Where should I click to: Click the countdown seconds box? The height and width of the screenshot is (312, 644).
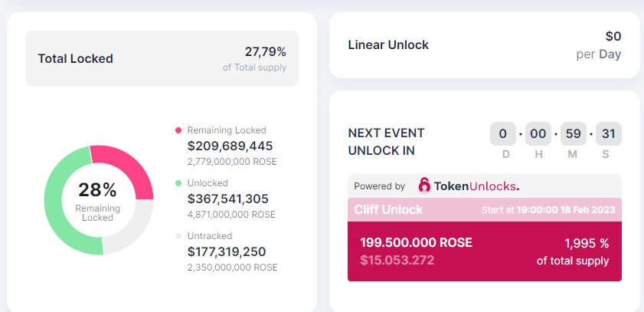pyautogui.click(x=609, y=133)
